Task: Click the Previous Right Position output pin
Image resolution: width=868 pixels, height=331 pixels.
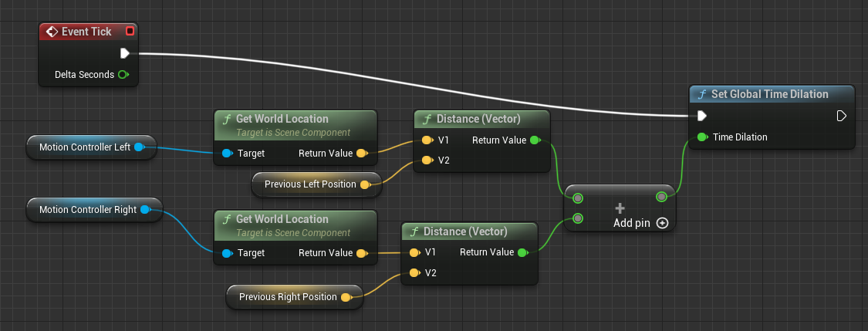Action: (346, 297)
